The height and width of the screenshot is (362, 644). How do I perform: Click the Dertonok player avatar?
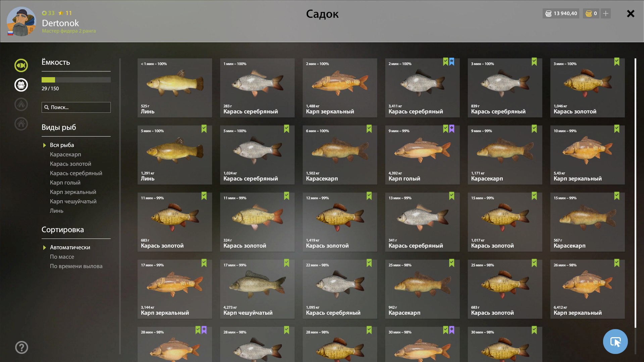21,21
